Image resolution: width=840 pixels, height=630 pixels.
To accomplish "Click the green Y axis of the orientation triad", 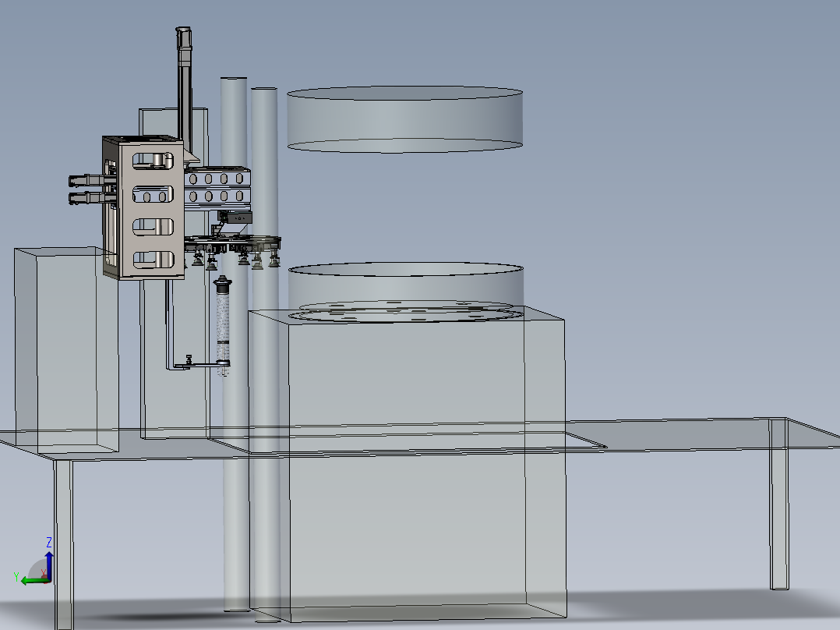I will pos(34,581).
